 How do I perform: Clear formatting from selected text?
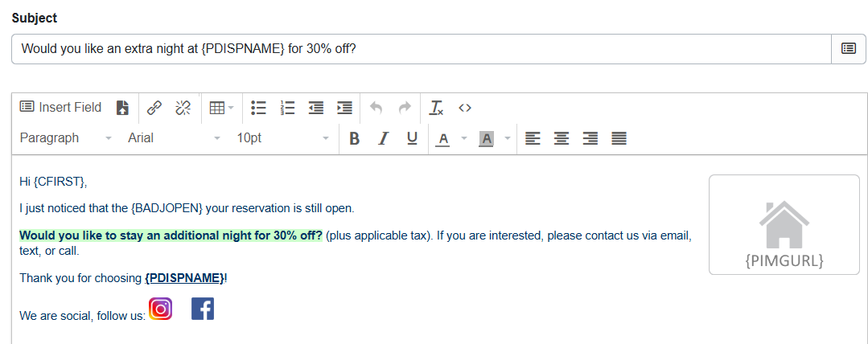436,108
